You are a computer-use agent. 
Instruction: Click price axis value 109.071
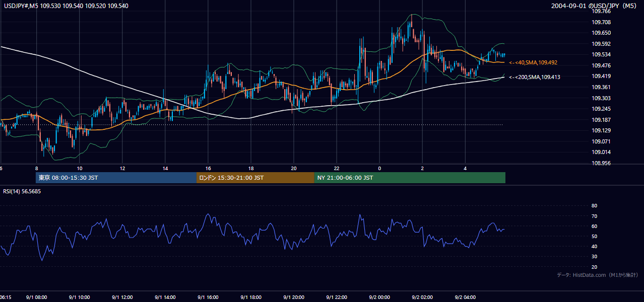click(601, 141)
